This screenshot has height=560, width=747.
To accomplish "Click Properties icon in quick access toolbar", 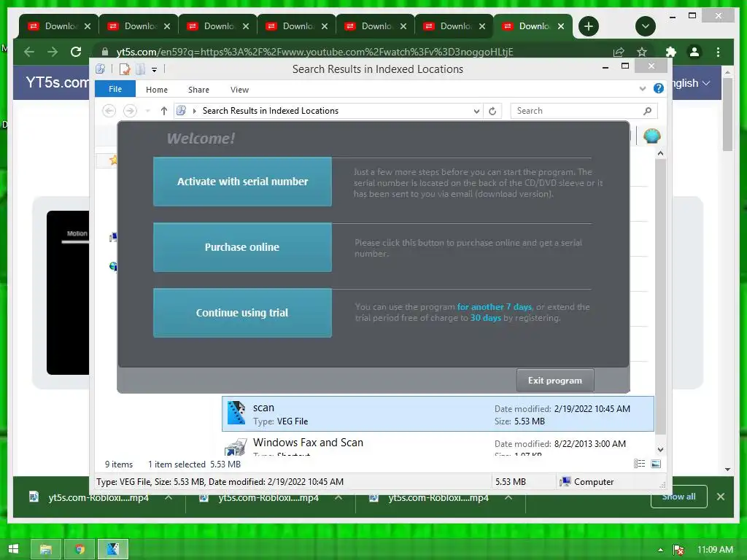I will pos(125,69).
